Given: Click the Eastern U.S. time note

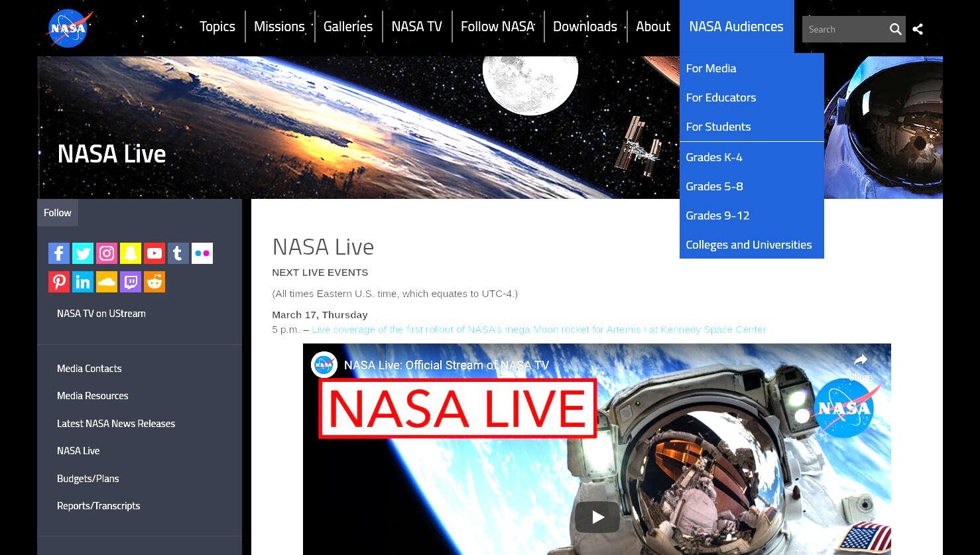Looking at the screenshot, I should click(395, 294).
